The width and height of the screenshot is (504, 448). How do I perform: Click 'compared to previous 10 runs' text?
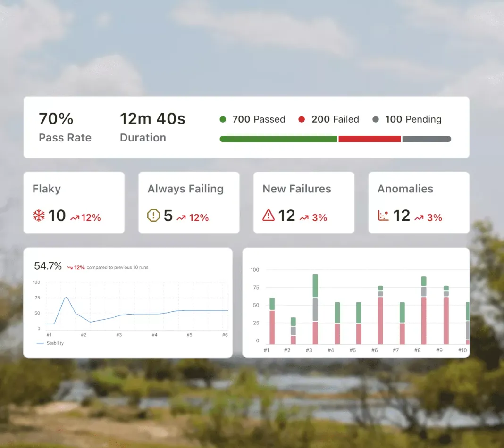click(x=118, y=267)
